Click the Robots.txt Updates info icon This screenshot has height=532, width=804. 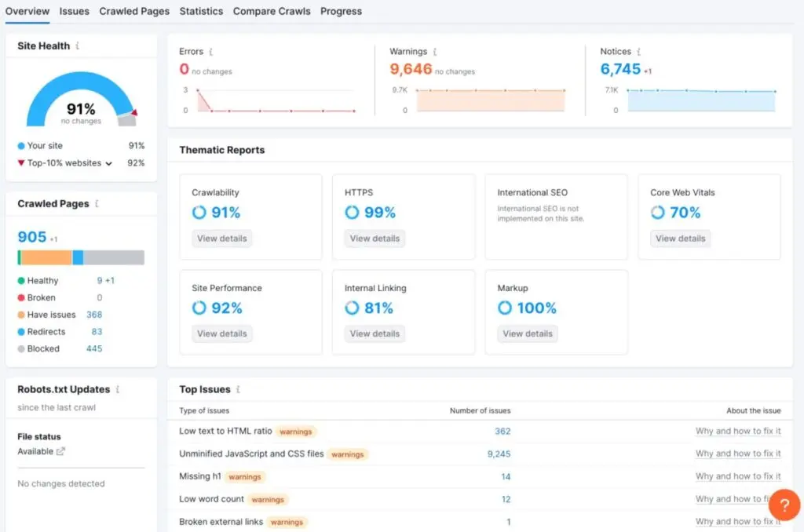pos(118,389)
